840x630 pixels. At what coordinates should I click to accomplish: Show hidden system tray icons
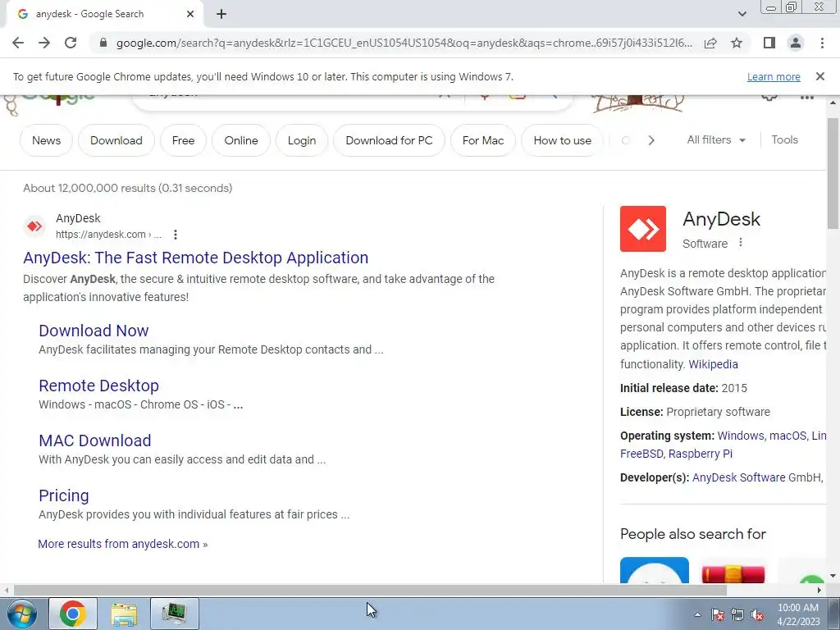coord(697,614)
